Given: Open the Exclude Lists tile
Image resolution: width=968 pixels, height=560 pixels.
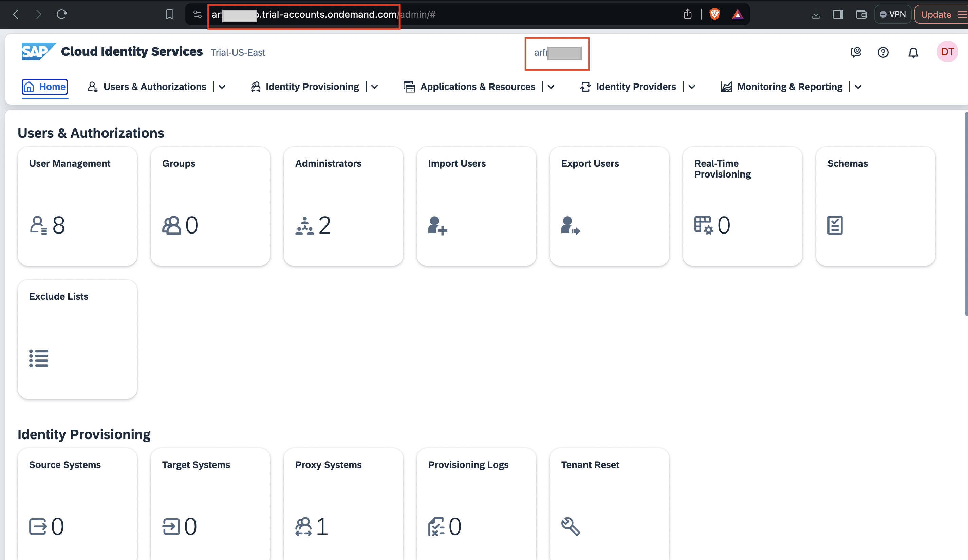Looking at the screenshot, I should coord(77,339).
